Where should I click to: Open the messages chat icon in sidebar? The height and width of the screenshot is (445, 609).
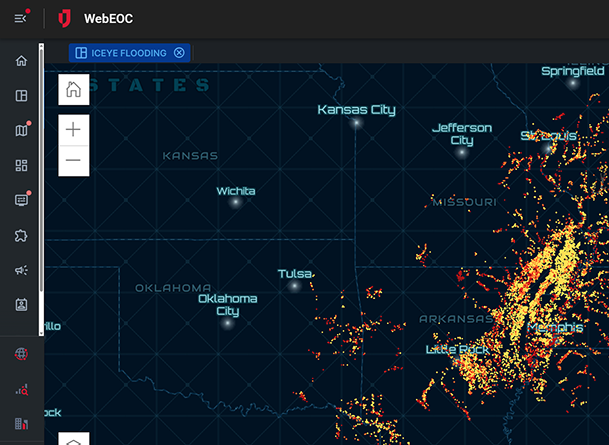(21, 200)
